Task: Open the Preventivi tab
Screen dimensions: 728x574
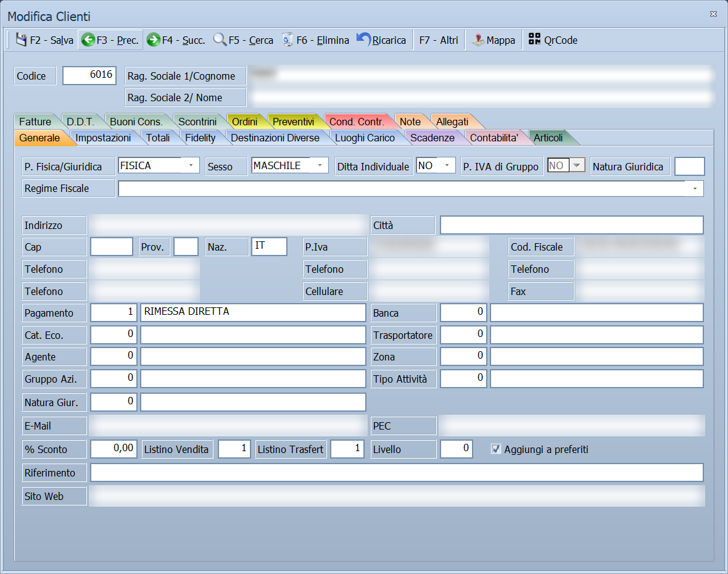Action: (294, 122)
